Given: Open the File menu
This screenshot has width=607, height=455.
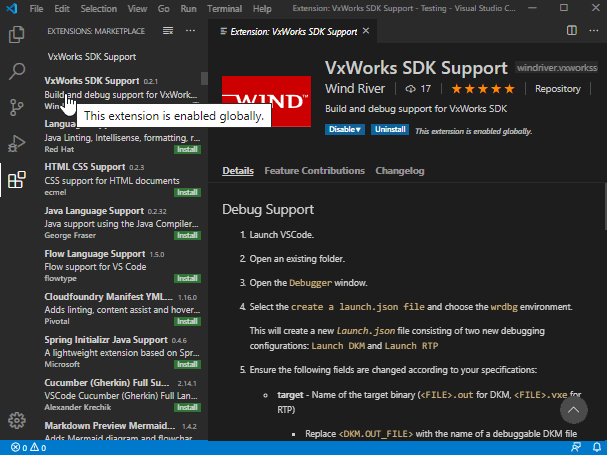Looking at the screenshot, I should pyautogui.click(x=36, y=9).
